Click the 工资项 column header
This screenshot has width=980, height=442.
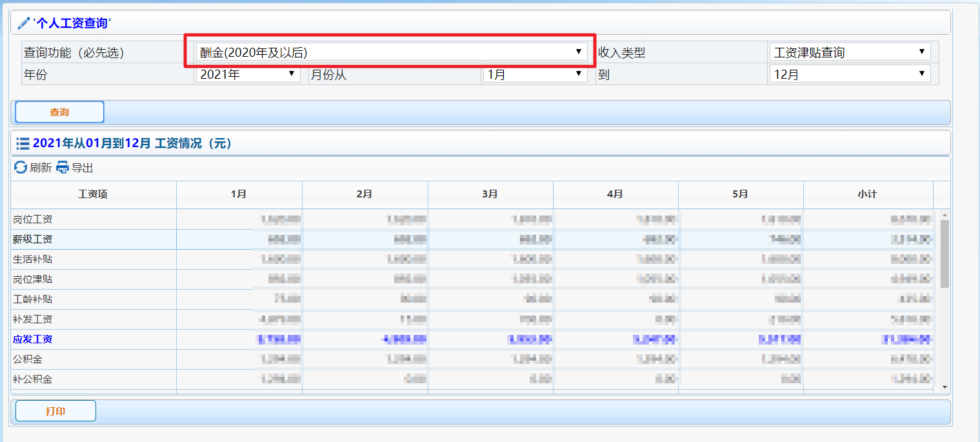click(93, 194)
